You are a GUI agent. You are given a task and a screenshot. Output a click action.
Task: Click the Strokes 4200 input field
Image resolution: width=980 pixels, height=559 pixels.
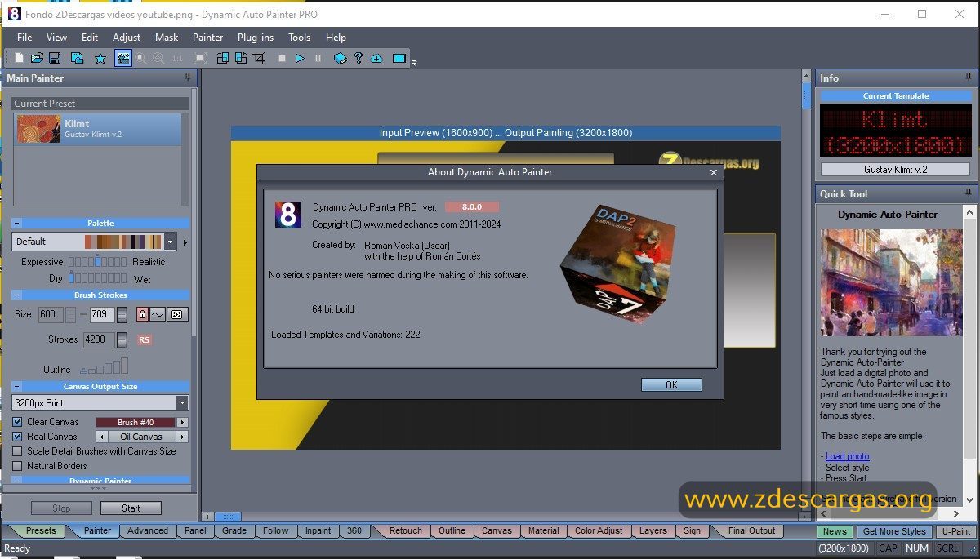click(x=100, y=339)
